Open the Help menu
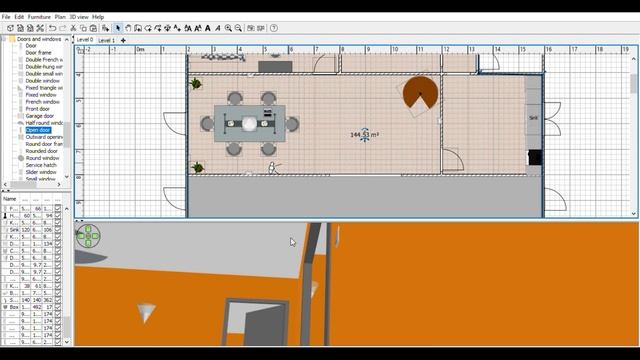This screenshot has height=360, width=640. click(x=98, y=17)
